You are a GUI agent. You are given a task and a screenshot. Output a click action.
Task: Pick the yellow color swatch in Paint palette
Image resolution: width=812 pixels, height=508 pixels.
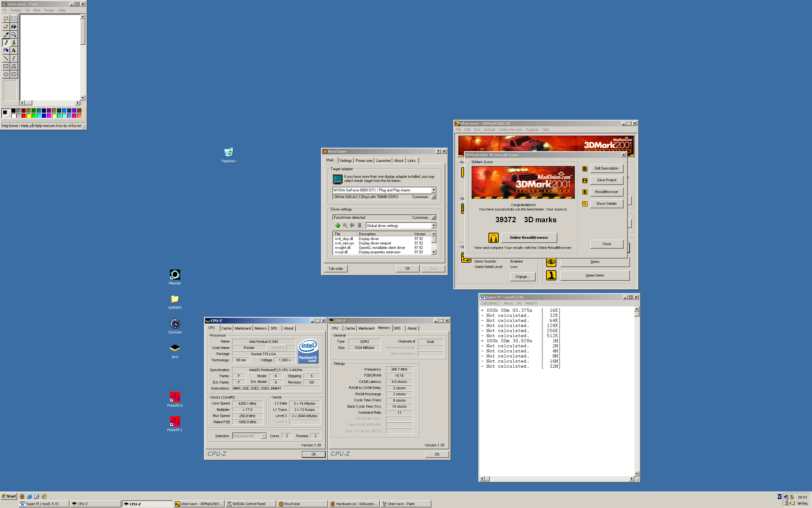29,116
